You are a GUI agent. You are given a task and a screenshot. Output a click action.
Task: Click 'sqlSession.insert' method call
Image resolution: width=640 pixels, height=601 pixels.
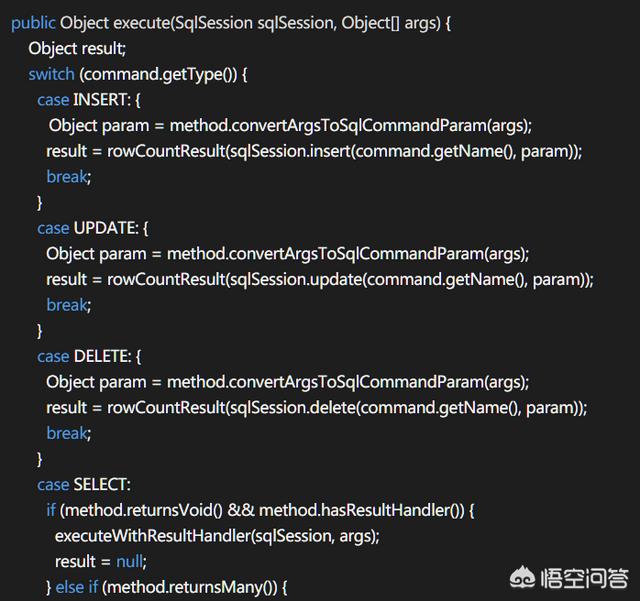click(290, 151)
